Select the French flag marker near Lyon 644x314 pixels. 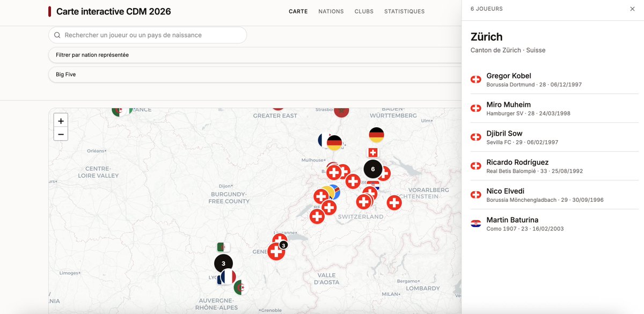pos(228,278)
